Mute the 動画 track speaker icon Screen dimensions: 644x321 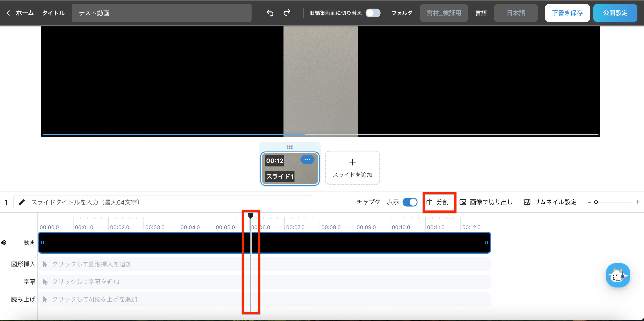tap(4, 242)
